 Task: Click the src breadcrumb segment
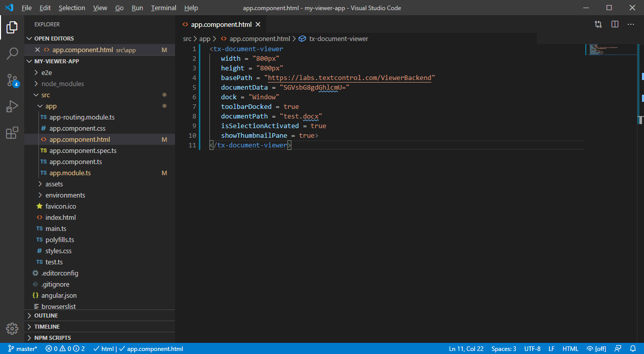click(x=187, y=38)
